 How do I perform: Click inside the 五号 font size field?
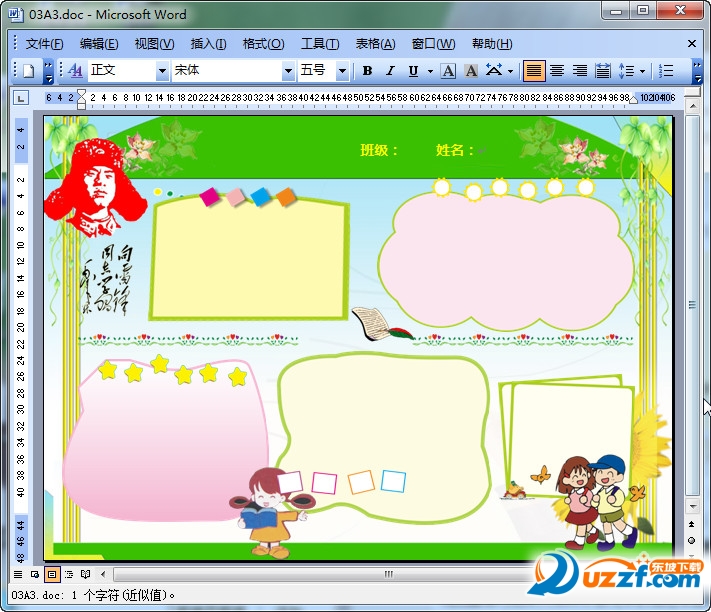(317, 71)
